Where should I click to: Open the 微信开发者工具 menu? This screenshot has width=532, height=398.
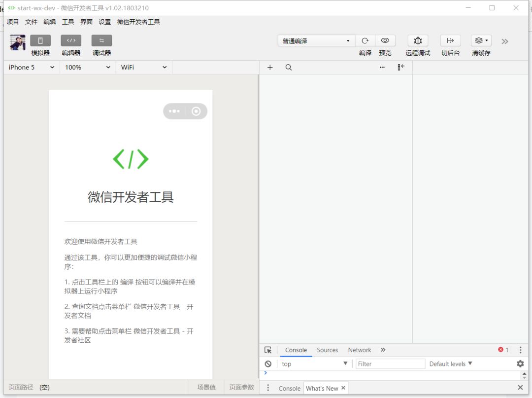pos(138,22)
